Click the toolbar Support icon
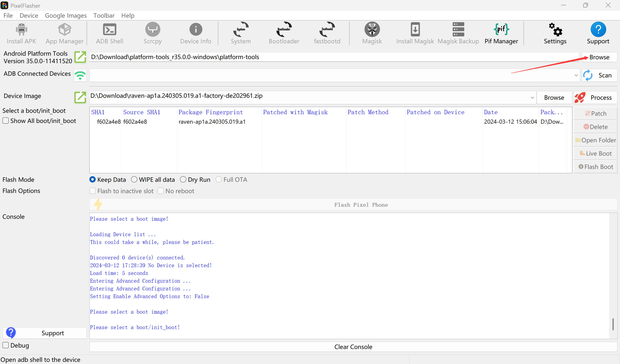Image resolution: width=620 pixels, height=364 pixels. [x=598, y=33]
